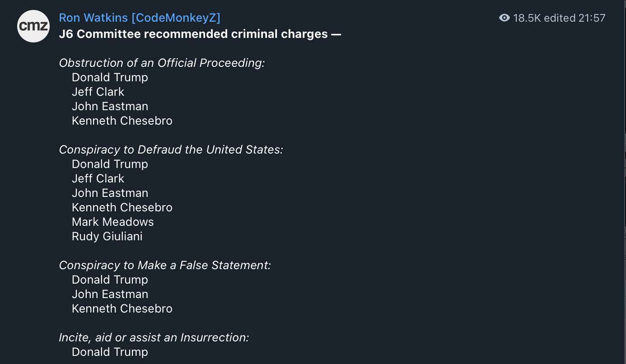Click Conspiracy to Make a False Statement heading
Image resolution: width=626 pixels, height=364 pixels.
coord(165,265)
